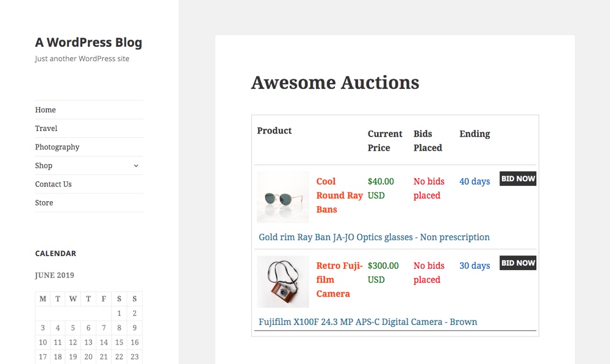Click the Fujifilm X100F description link

[368, 322]
